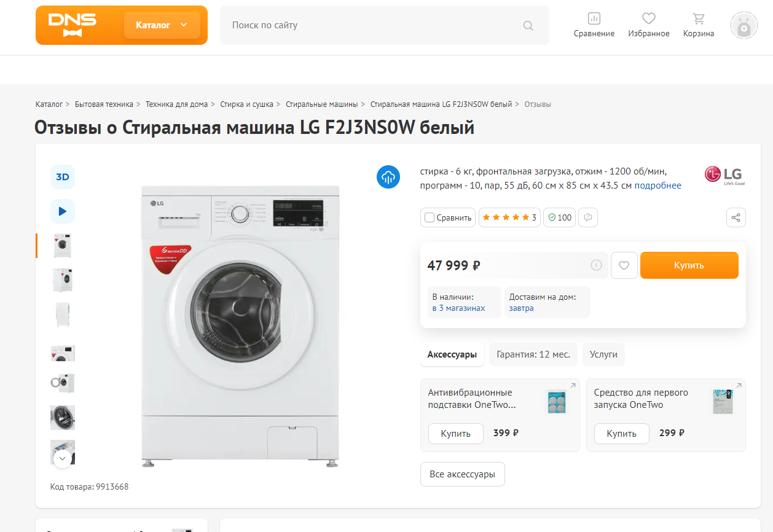View the 3D model of the washing machine
The height and width of the screenshot is (532, 773).
pyautogui.click(x=62, y=176)
